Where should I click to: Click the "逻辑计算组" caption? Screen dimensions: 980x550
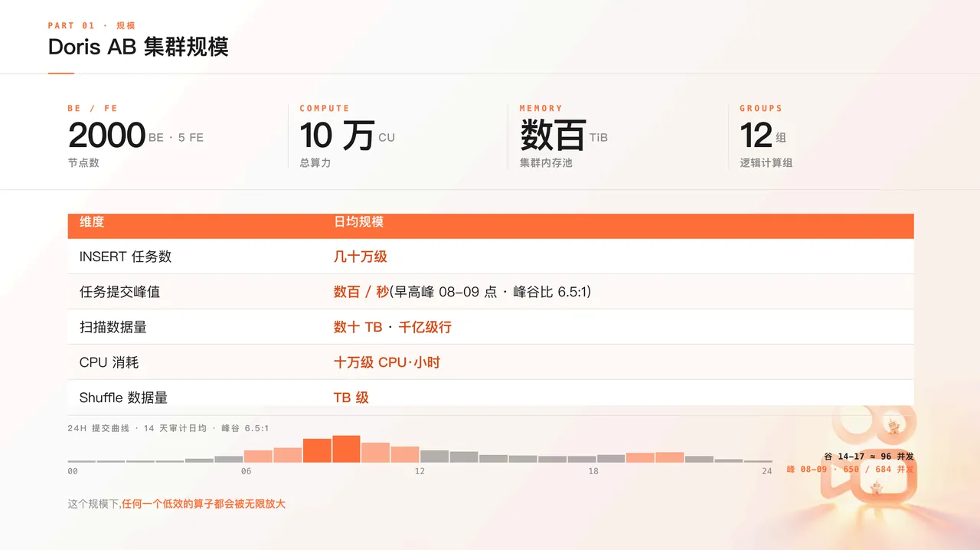tap(766, 163)
